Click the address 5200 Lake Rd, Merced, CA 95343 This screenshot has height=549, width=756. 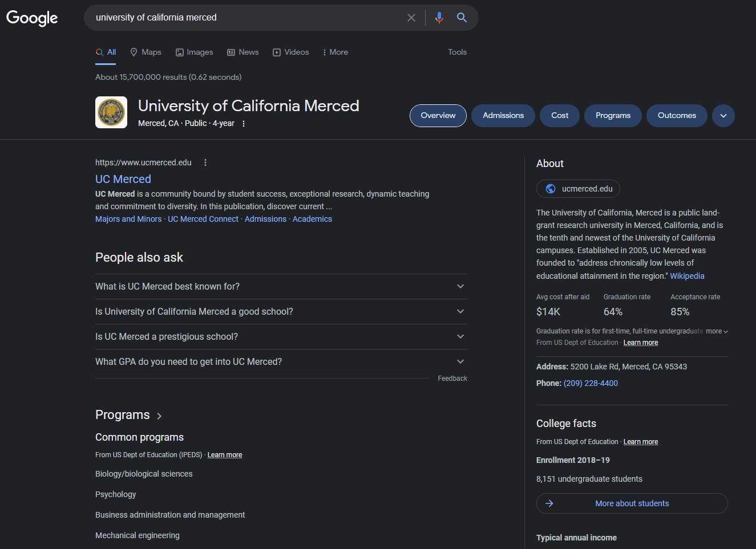(629, 367)
